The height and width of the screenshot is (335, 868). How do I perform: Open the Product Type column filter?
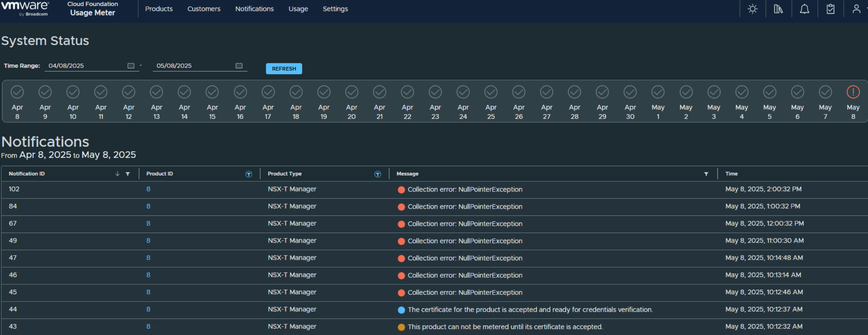coord(378,174)
